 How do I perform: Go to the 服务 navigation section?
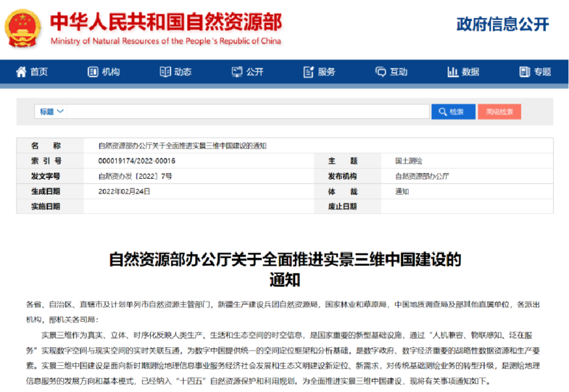326,72
